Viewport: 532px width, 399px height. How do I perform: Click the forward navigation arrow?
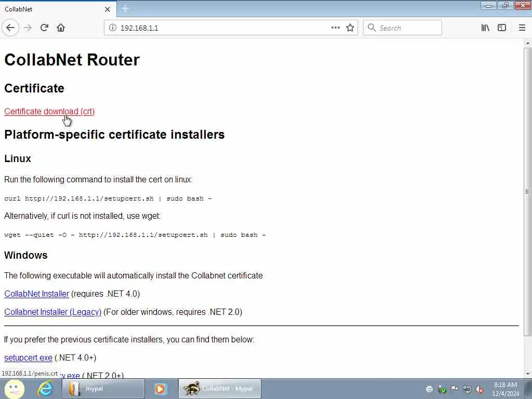28,28
